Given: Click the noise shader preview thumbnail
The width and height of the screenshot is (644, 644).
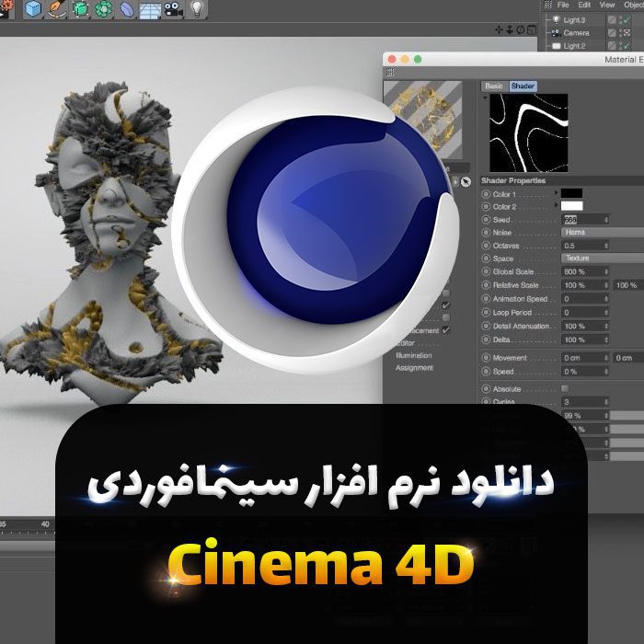Looking at the screenshot, I should pyautogui.click(x=529, y=132).
